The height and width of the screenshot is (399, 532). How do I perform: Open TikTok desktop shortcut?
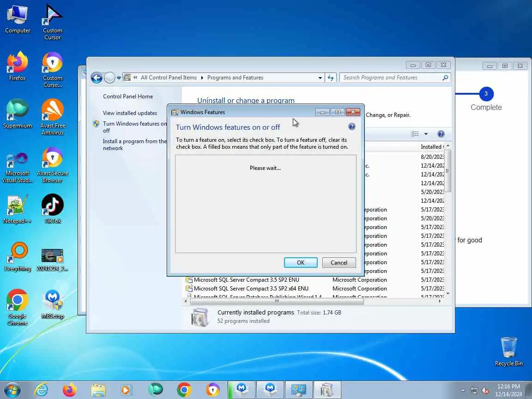pyautogui.click(x=52, y=209)
